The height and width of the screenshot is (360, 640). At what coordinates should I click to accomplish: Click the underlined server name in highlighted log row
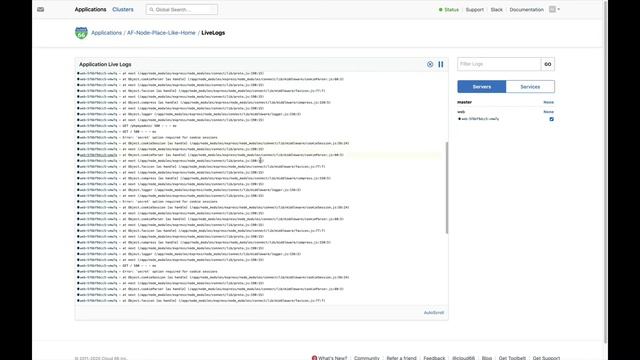point(98,155)
